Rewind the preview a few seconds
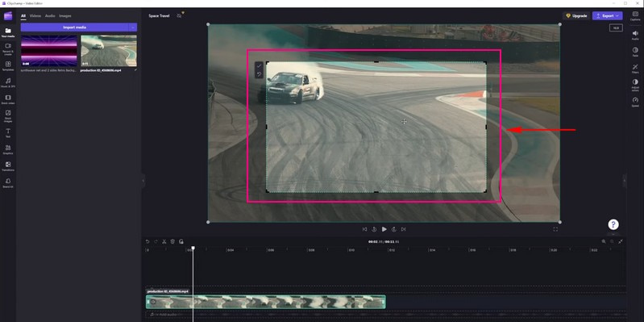The height and width of the screenshot is (322, 644). (x=374, y=229)
